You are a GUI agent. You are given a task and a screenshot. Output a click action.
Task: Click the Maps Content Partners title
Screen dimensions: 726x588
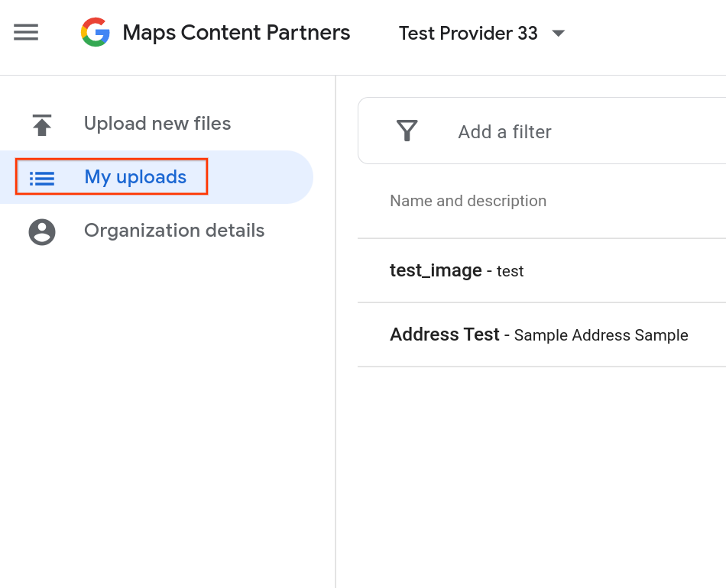click(236, 33)
